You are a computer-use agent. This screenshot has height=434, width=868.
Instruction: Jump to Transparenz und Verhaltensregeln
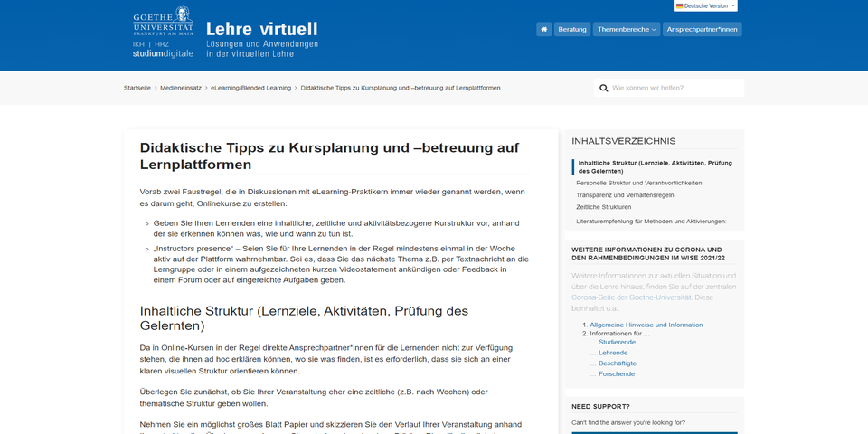click(625, 195)
